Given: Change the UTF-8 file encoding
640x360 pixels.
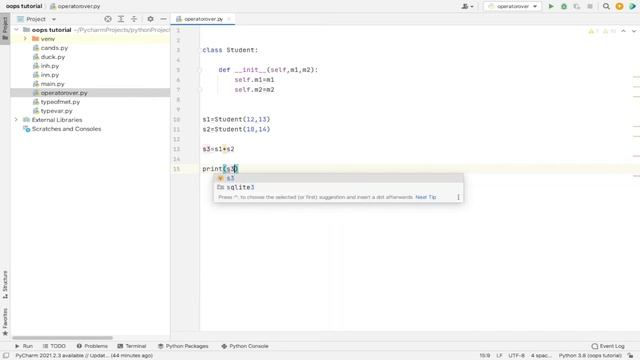Looking at the screenshot, I should (x=516, y=356).
